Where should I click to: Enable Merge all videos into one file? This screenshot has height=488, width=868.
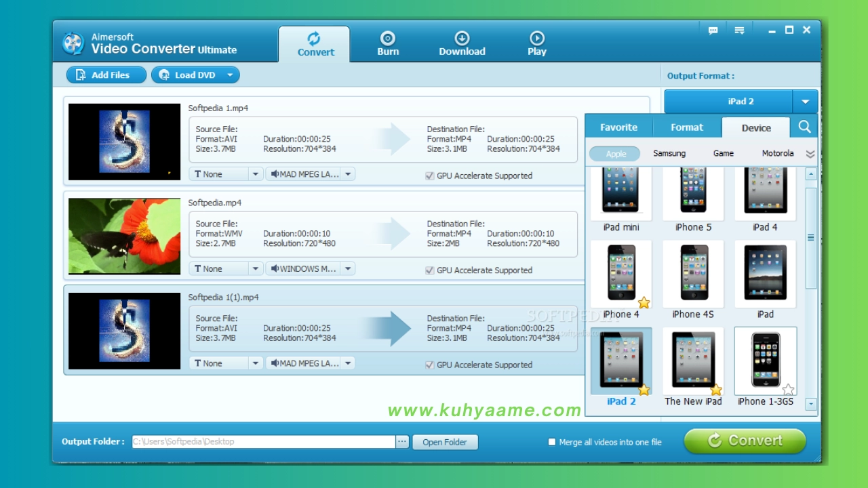pos(551,442)
